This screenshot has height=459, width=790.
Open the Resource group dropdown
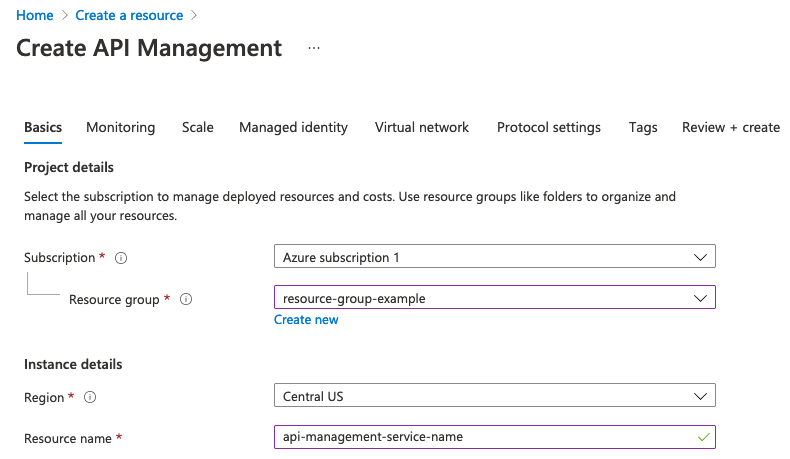coord(494,298)
